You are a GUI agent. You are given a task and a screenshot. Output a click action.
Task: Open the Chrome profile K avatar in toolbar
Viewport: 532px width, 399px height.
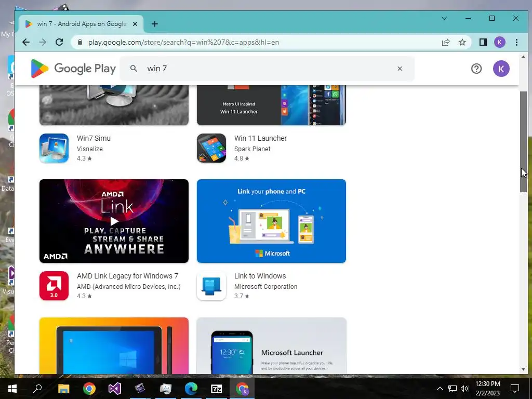pyautogui.click(x=499, y=42)
